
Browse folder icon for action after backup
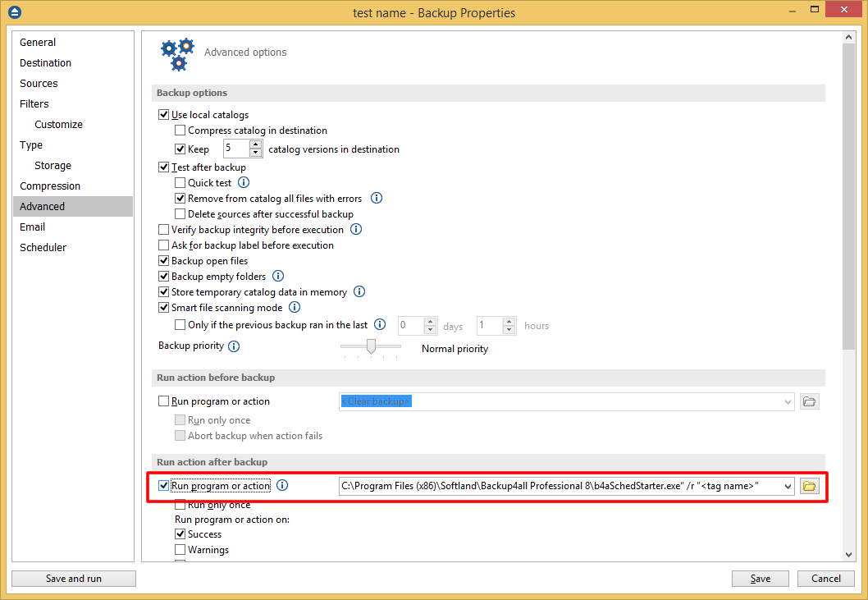point(809,487)
